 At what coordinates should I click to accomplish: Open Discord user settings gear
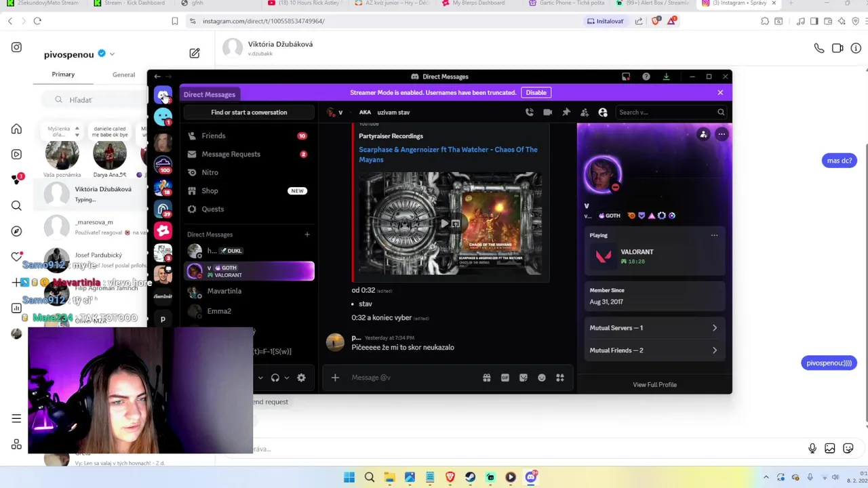point(301,378)
